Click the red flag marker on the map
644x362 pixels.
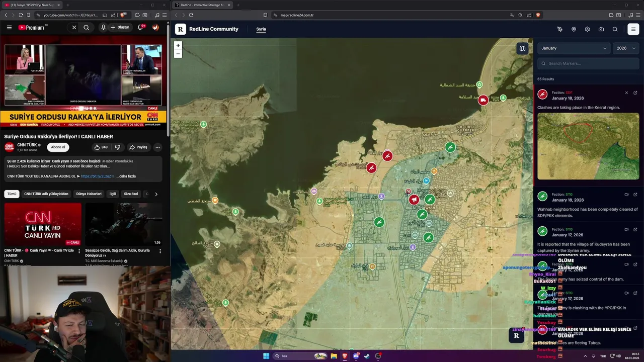414,200
